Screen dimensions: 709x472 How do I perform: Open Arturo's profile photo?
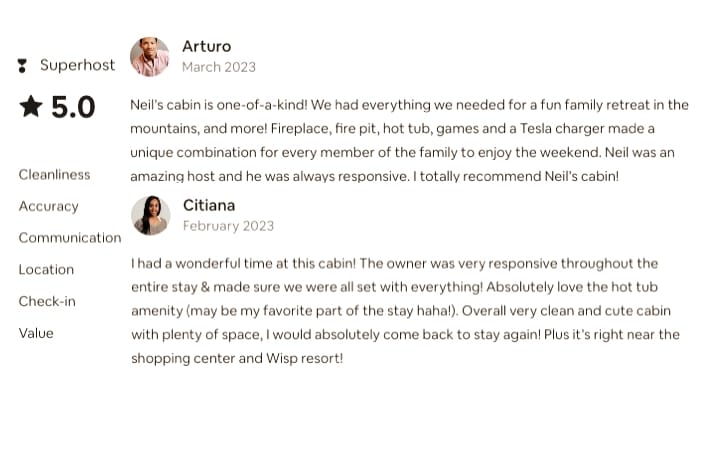[150, 57]
